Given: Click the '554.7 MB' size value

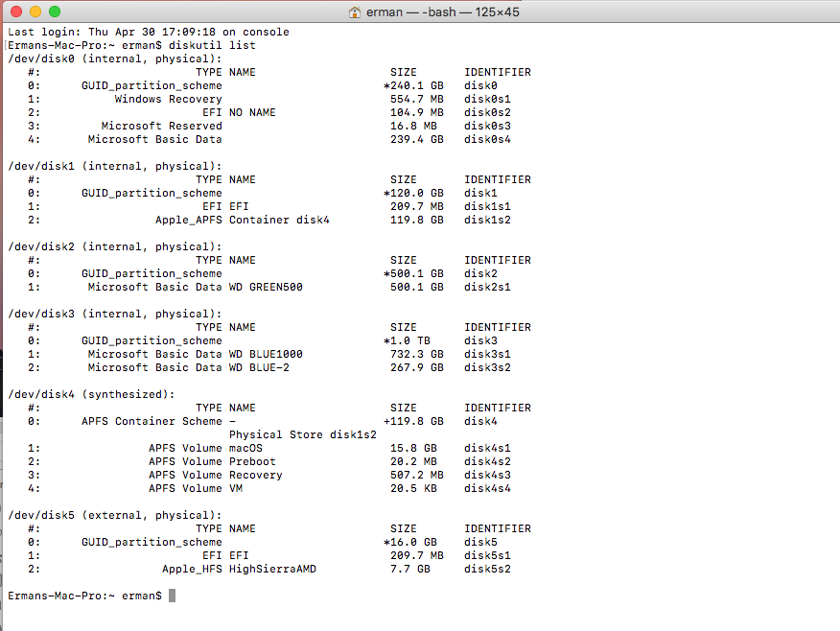Looking at the screenshot, I should [x=417, y=99].
